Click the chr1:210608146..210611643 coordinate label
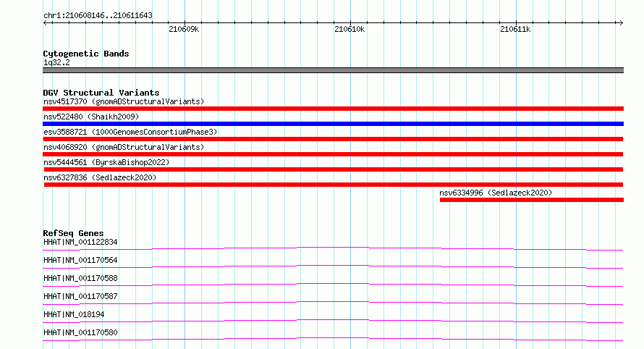Viewport: 644px width, 349px height. pyautogui.click(x=98, y=16)
